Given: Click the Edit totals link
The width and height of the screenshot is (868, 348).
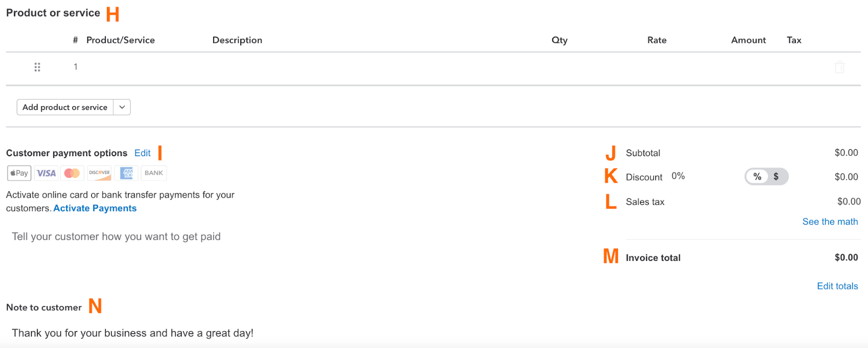Looking at the screenshot, I should point(837,286).
